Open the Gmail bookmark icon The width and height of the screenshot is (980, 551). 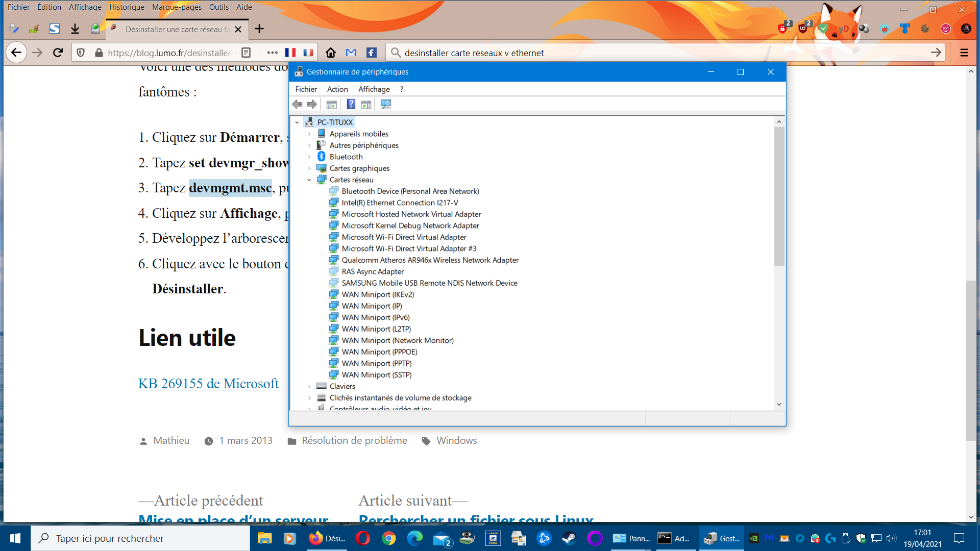(351, 53)
